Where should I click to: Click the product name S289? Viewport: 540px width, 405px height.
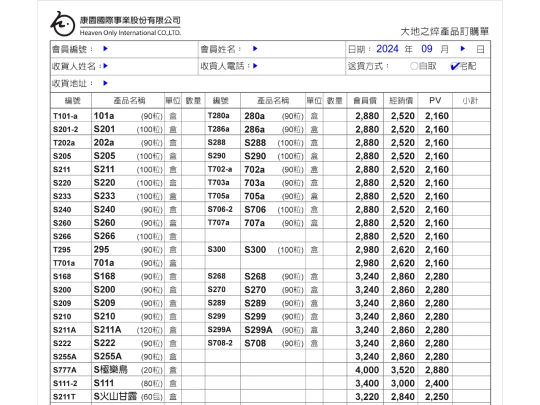click(x=255, y=303)
